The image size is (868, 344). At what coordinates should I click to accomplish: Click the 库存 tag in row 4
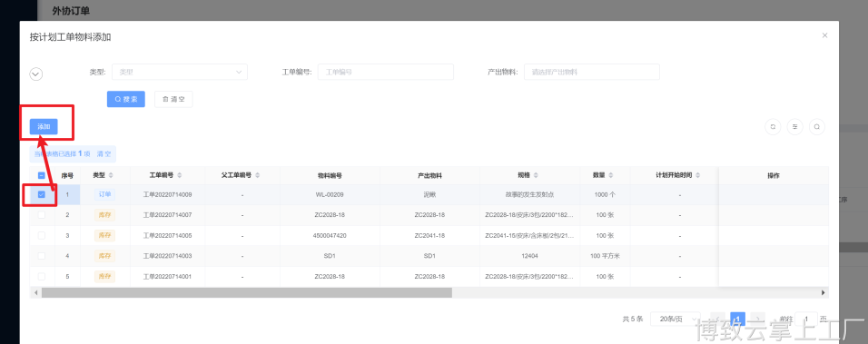104,256
